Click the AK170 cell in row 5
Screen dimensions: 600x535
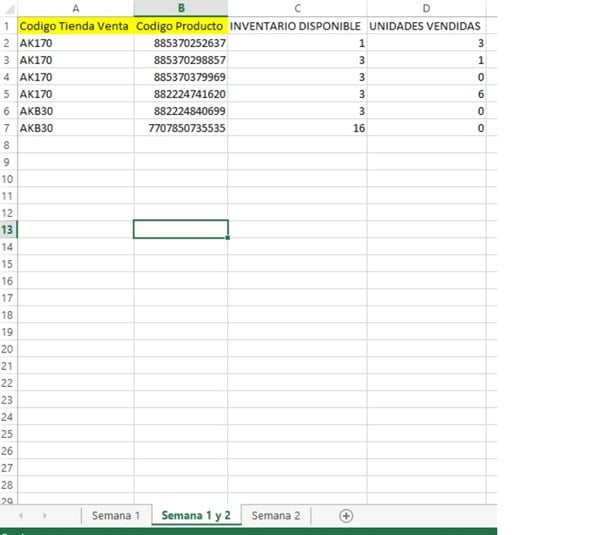pyautogui.click(x=76, y=94)
